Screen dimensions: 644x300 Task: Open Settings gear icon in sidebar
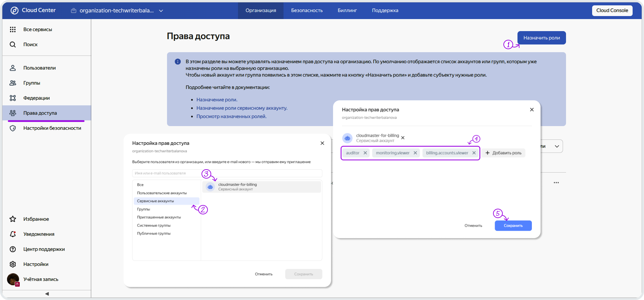pyautogui.click(x=13, y=264)
